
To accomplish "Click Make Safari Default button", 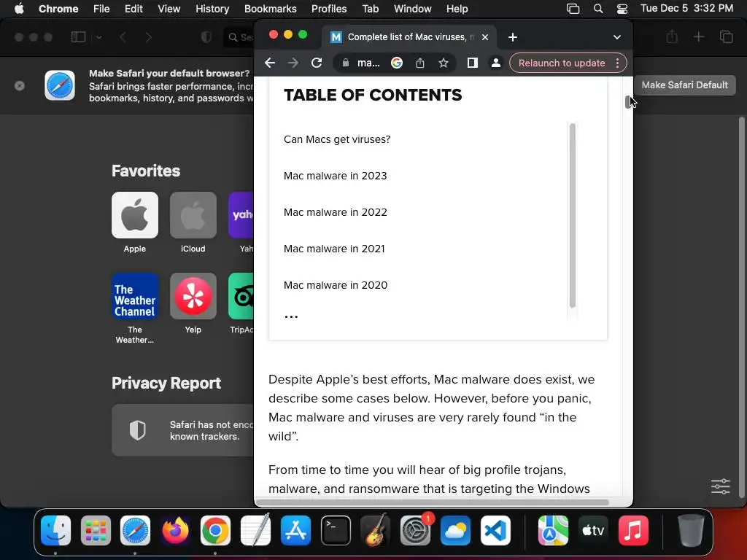I will [x=684, y=85].
